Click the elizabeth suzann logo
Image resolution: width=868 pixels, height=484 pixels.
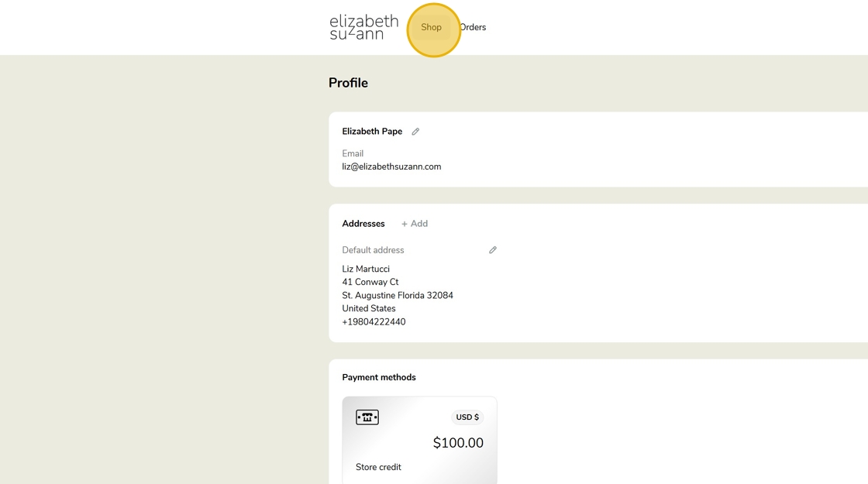tap(363, 27)
